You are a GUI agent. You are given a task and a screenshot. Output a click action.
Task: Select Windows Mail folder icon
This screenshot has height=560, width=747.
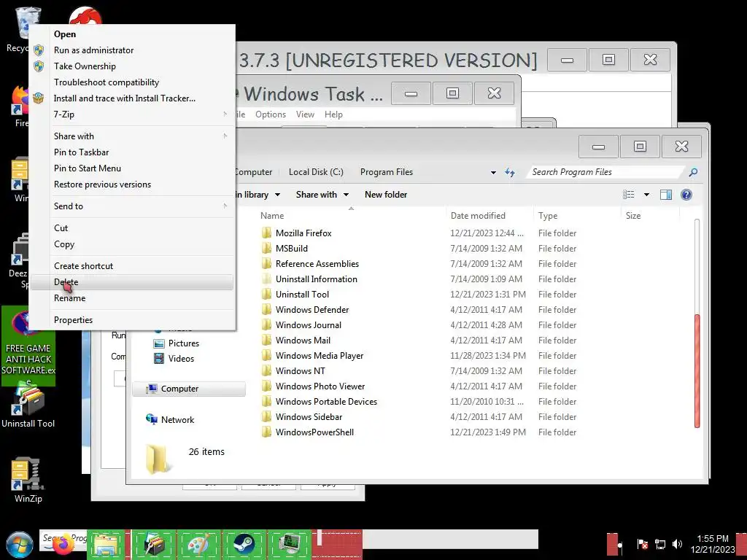coord(267,340)
